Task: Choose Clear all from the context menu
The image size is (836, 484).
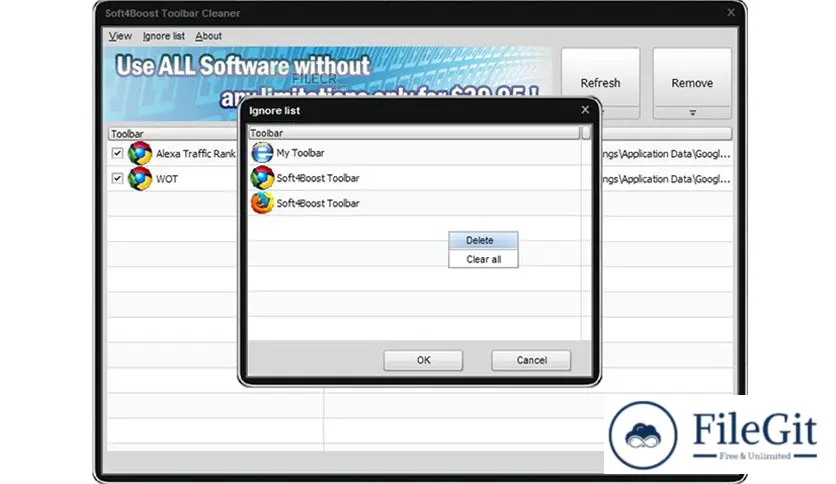Action: coord(483,259)
